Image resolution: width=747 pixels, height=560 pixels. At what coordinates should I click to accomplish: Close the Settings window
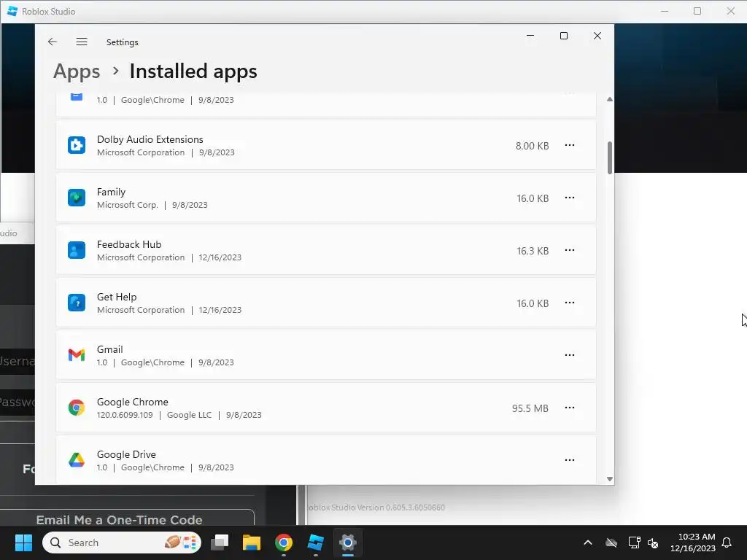point(597,36)
